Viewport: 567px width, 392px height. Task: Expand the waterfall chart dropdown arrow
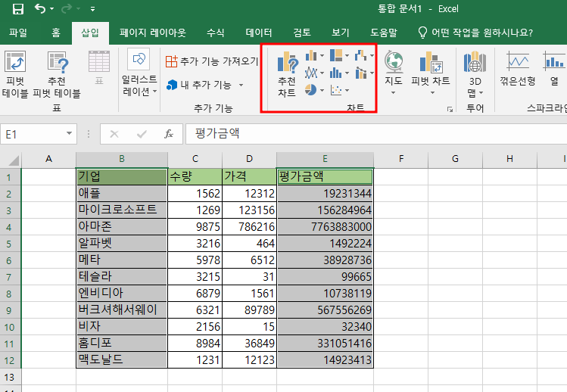[372, 56]
